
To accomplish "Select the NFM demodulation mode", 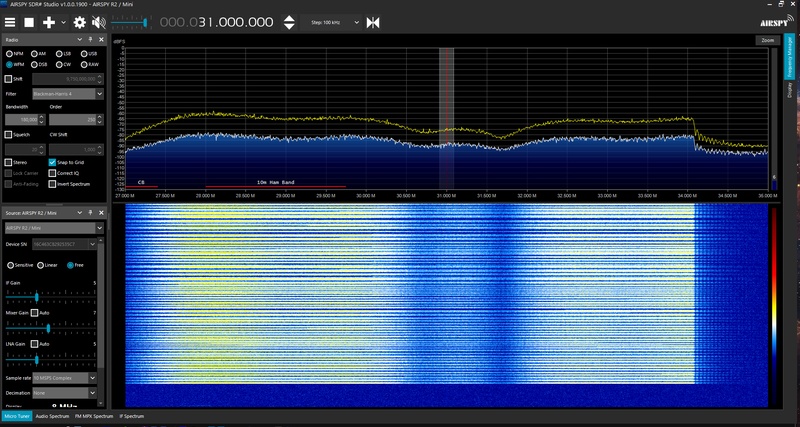I will click(15, 54).
